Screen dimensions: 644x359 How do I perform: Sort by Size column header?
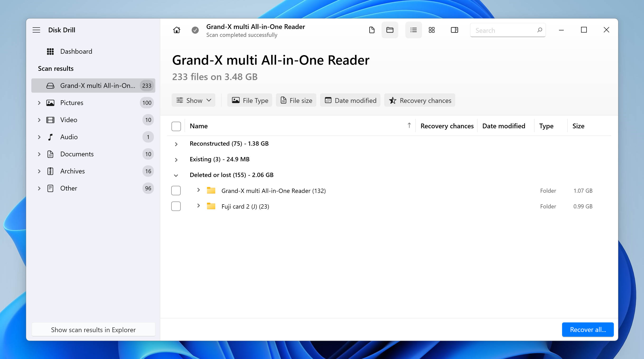[x=578, y=126]
